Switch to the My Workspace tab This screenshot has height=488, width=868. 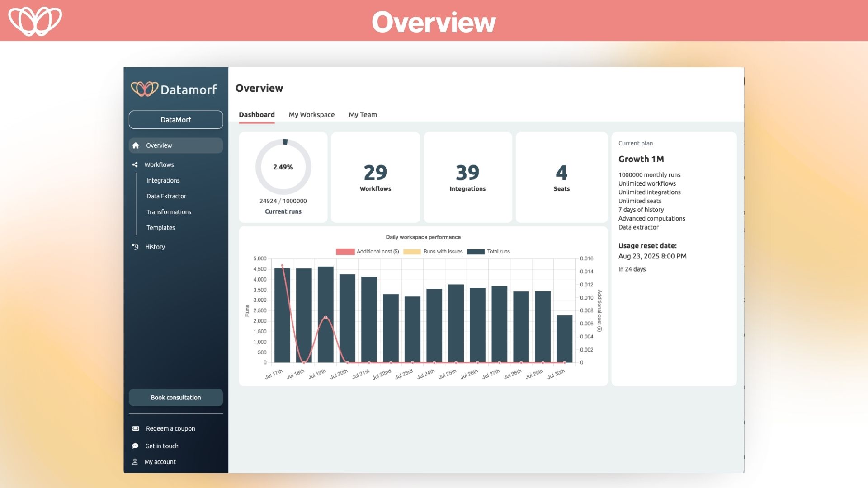[311, 114]
